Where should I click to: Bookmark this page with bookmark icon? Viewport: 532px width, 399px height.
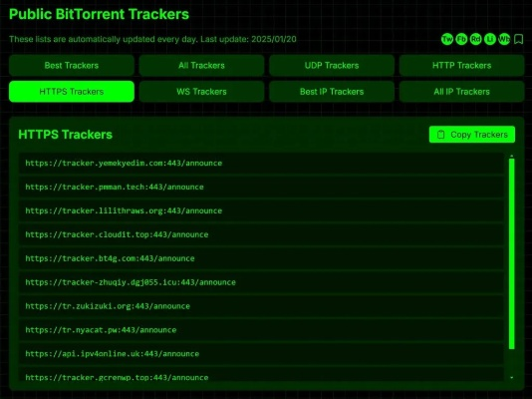point(518,39)
